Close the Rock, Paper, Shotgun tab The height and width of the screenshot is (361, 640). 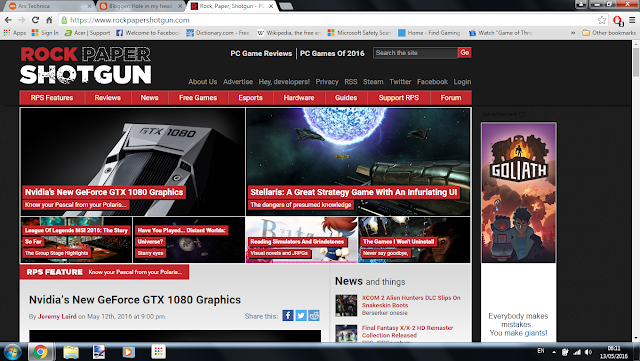click(271, 6)
